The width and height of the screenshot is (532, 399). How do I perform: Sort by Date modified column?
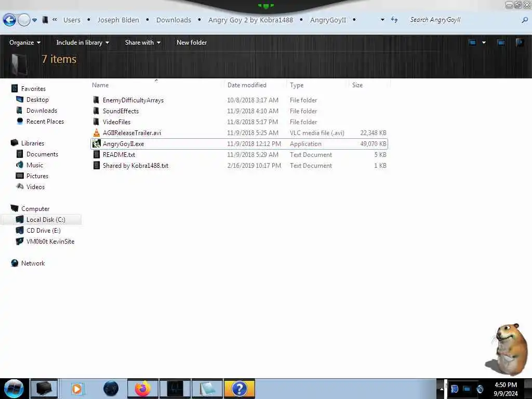(x=247, y=85)
